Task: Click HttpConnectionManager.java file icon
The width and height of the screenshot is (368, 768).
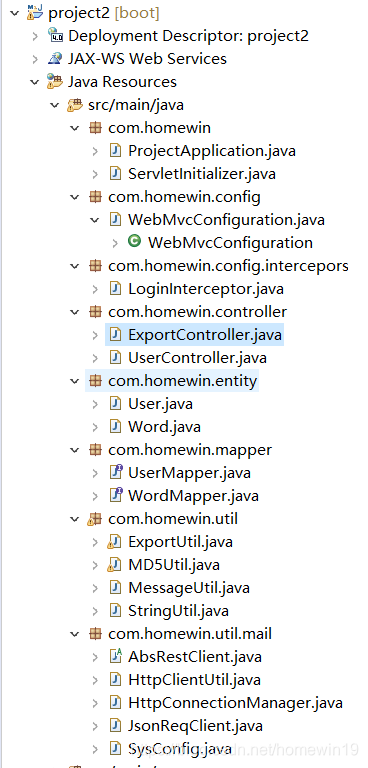Action: (x=115, y=703)
